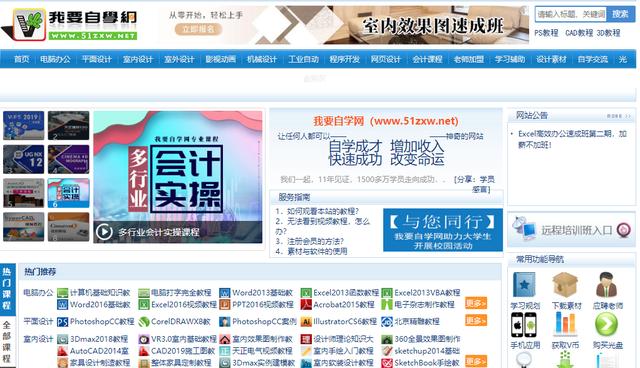Open the 设计素材 navigation item
The image size is (640, 368).
point(551,59)
